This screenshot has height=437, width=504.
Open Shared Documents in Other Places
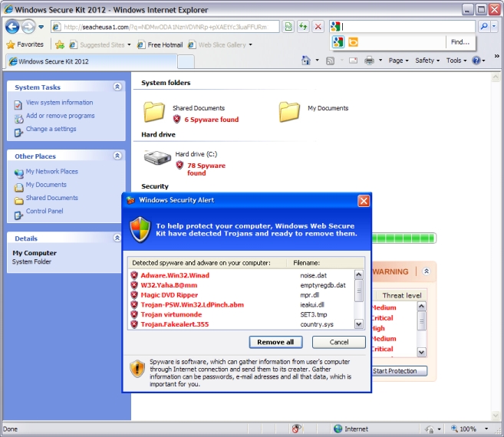click(51, 198)
